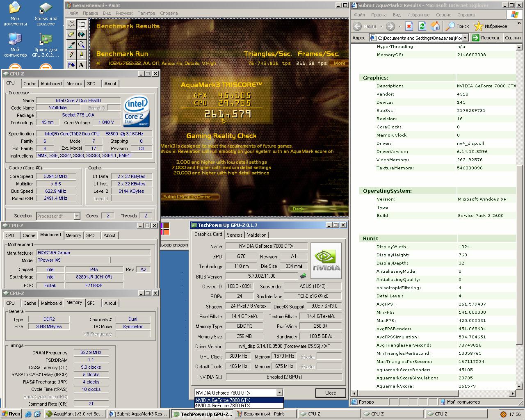The height and width of the screenshot is (420, 525).
Task: Open the Пуск start button
Action: (x=11, y=414)
